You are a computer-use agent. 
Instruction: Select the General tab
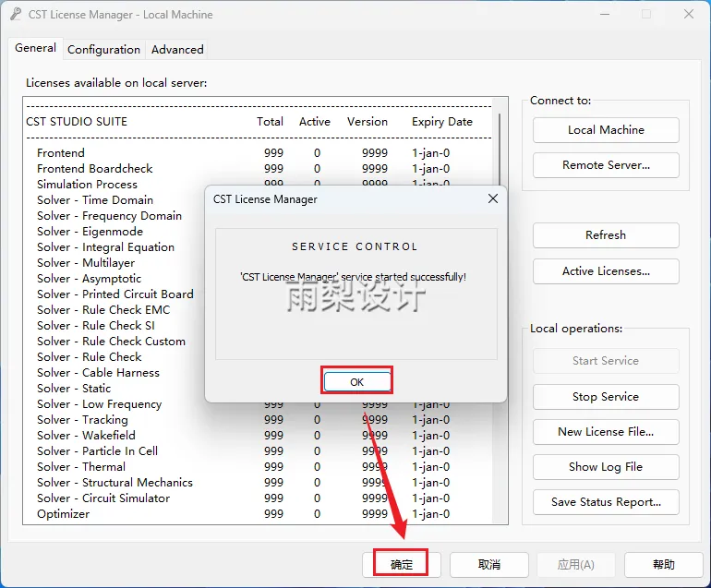pyautogui.click(x=35, y=48)
